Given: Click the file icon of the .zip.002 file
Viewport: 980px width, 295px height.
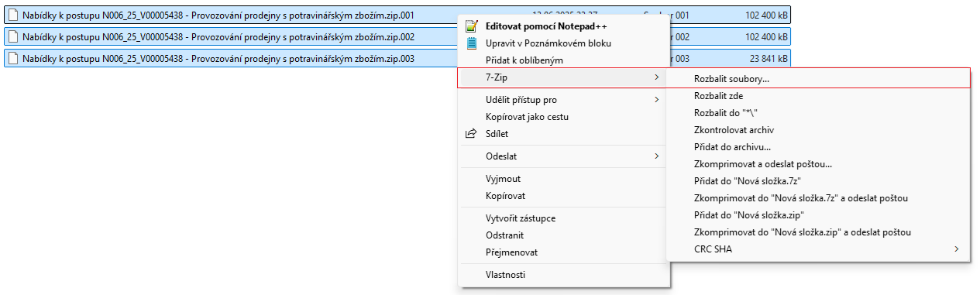Looking at the screenshot, I should (13, 36).
